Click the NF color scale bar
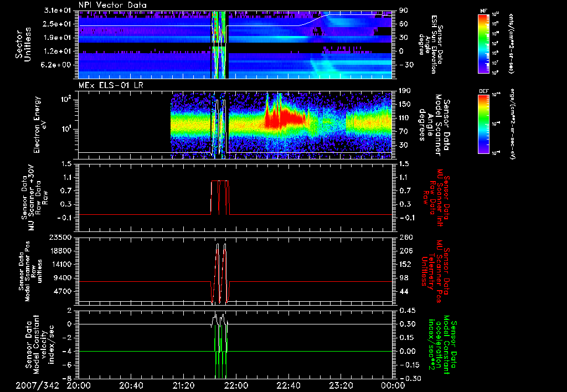This screenshot has width=567, height=392. pyautogui.click(x=484, y=43)
